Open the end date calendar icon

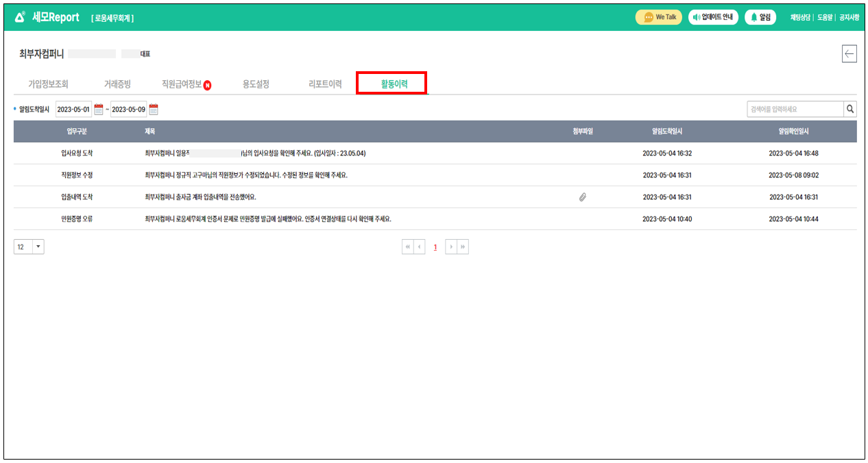[154, 109]
